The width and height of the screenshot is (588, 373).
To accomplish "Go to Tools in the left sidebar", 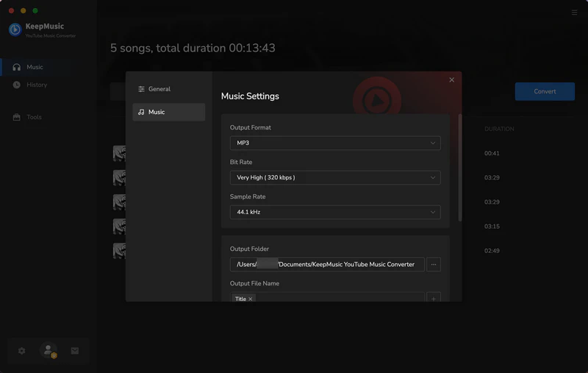I will [x=34, y=117].
